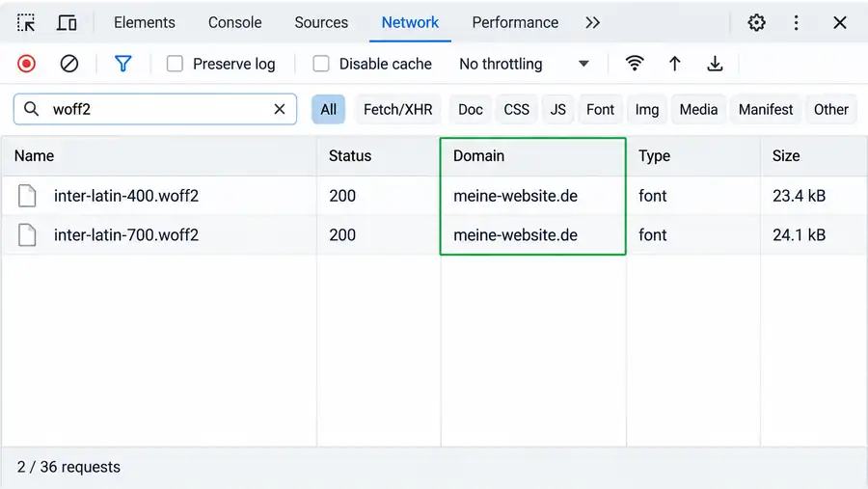Click file icon of inter-latin-400.woff2
Image resolution: width=868 pixels, height=489 pixels.
click(27, 196)
